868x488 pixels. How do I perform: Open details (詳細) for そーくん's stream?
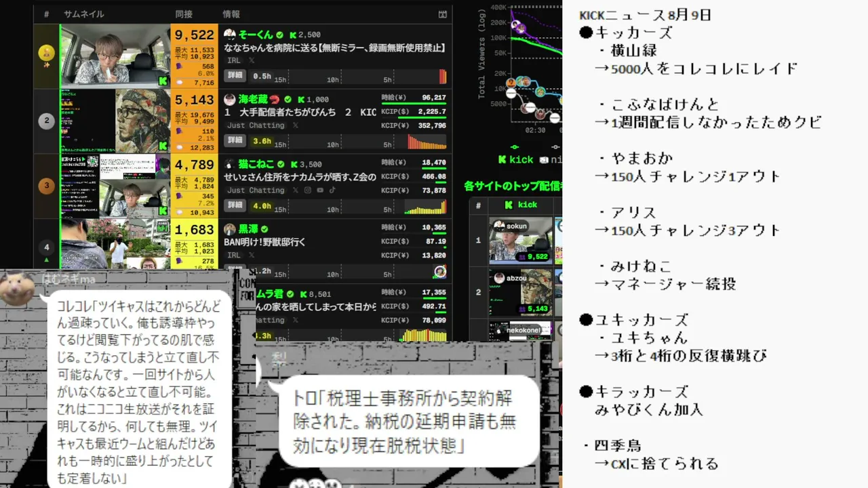coord(235,76)
